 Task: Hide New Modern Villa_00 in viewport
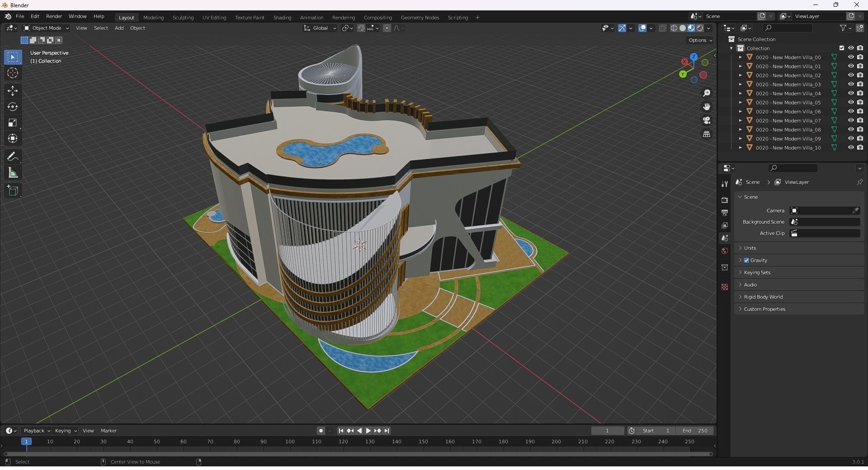[851, 57]
